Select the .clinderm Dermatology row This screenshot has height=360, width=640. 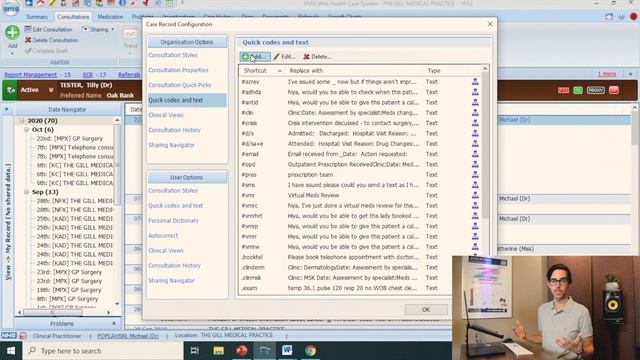pos(345,267)
